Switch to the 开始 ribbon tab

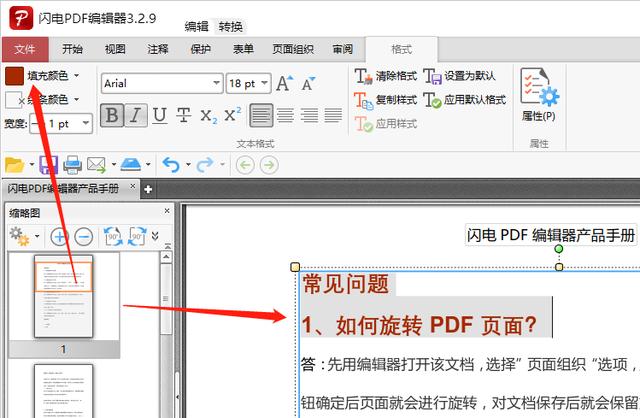point(73,49)
